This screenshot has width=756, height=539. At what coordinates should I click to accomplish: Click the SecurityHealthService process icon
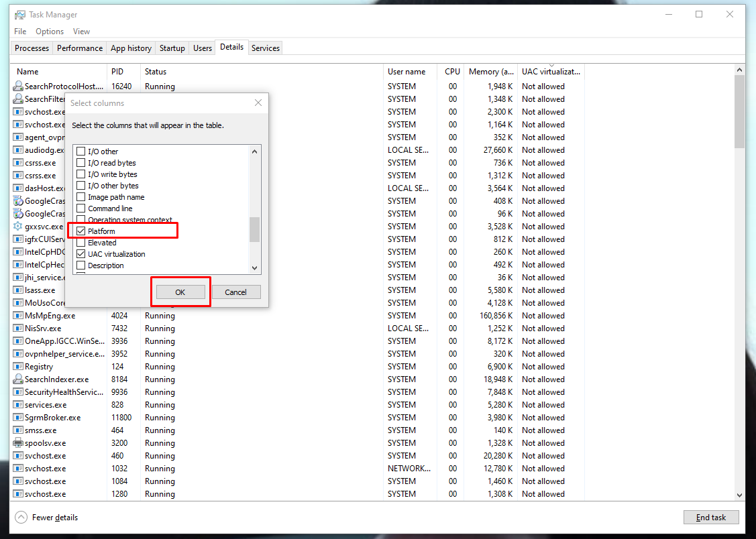pyautogui.click(x=18, y=392)
